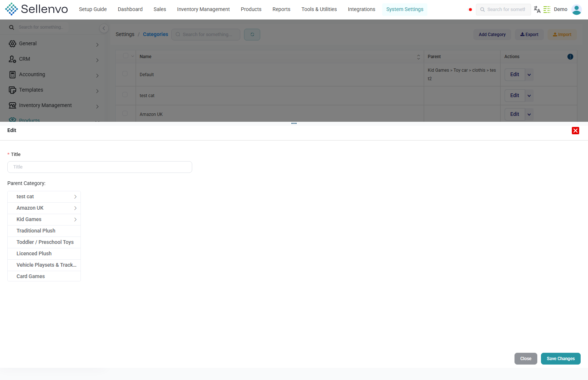The height and width of the screenshot is (380, 588).
Task: Click Edit button for Amazon UK row
Action: pos(514,114)
